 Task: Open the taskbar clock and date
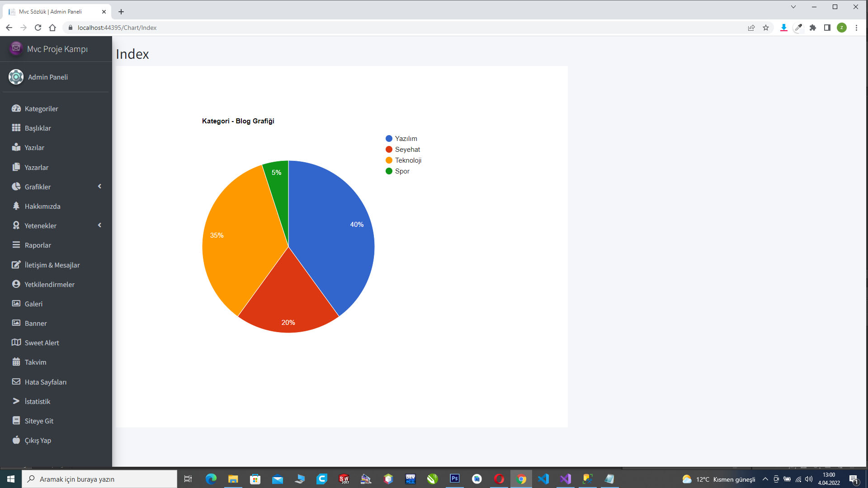tap(829, 479)
